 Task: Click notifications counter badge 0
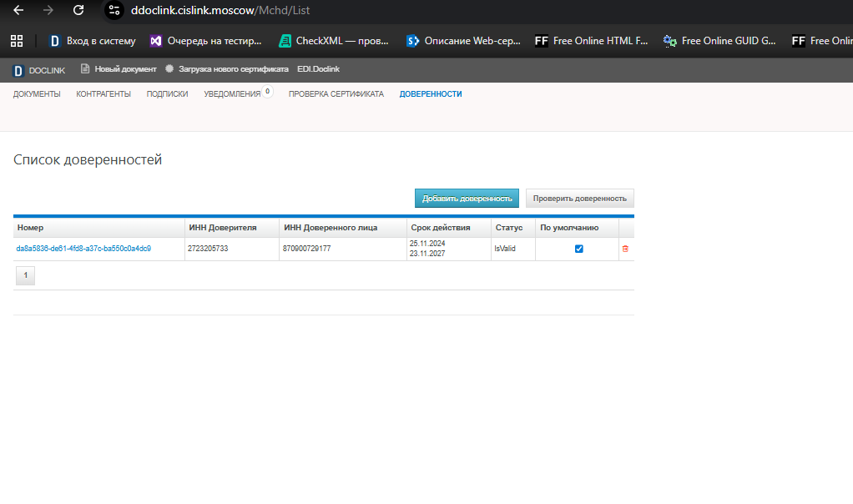point(268,91)
